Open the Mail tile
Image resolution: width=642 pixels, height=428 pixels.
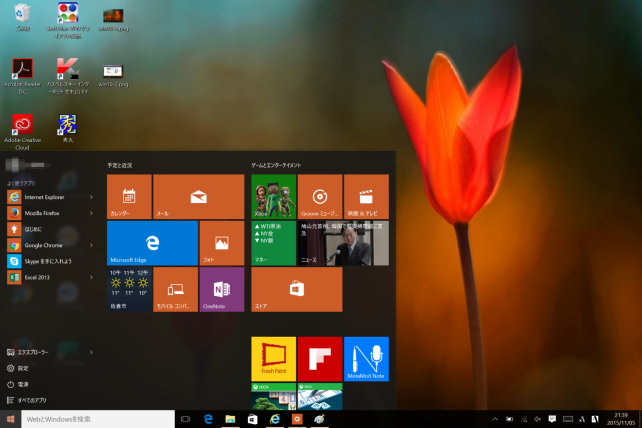pos(199,197)
